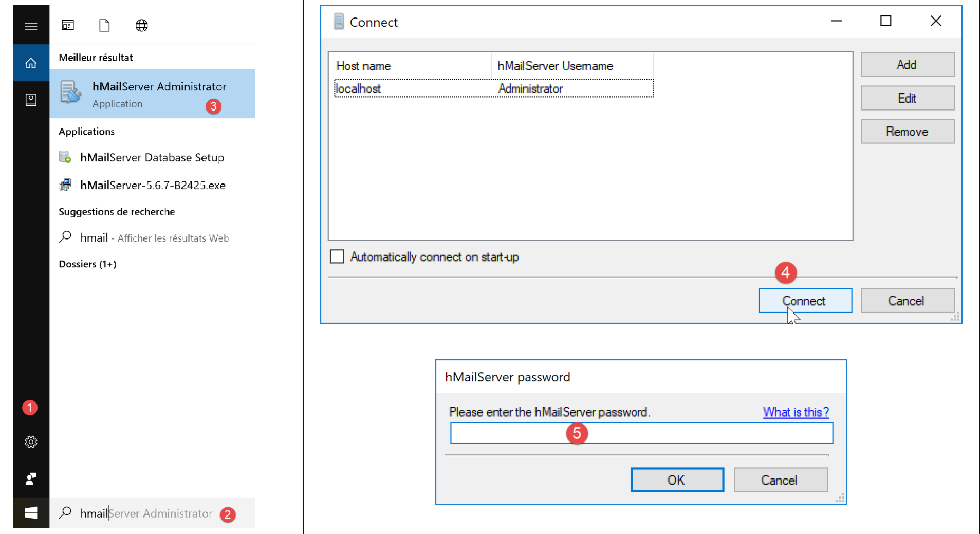Expand the Dossiers (1+) results group
The width and height of the screenshot is (980, 534).
(87, 264)
